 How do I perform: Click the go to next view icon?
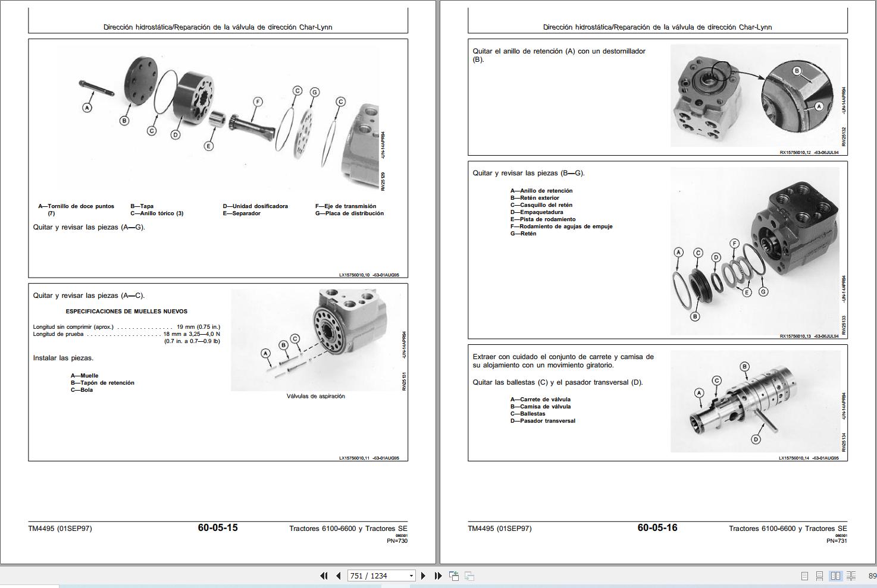tap(469, 576)
